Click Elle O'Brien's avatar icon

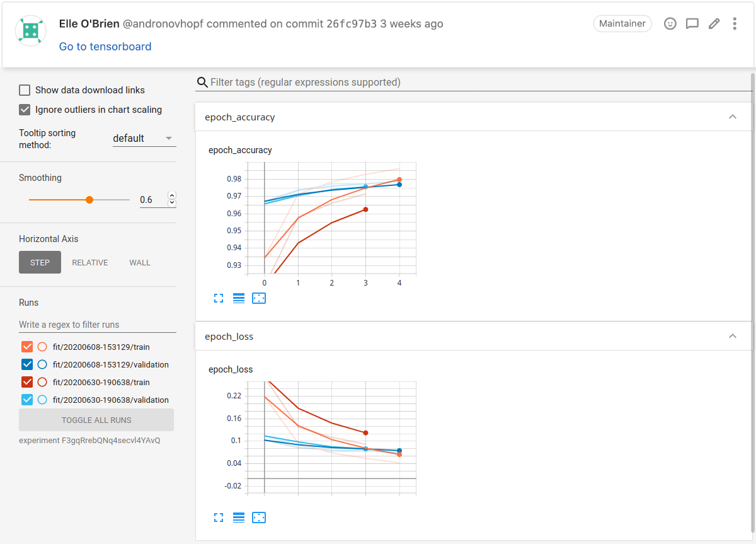pyautogui.click(x=31, y=31)
